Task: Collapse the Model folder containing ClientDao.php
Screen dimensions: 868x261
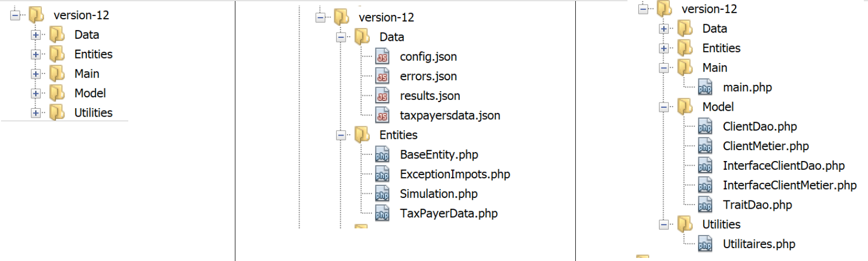Action: point(664,107)
